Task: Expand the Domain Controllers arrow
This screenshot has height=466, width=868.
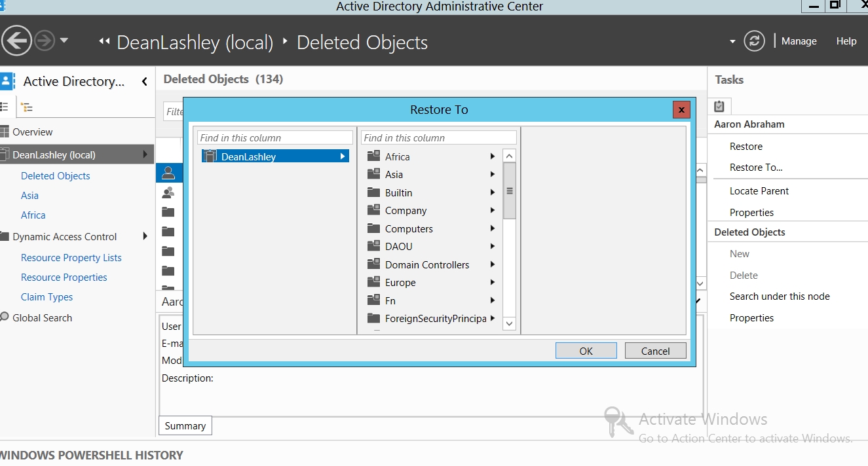Action: (x=492, y=264)
